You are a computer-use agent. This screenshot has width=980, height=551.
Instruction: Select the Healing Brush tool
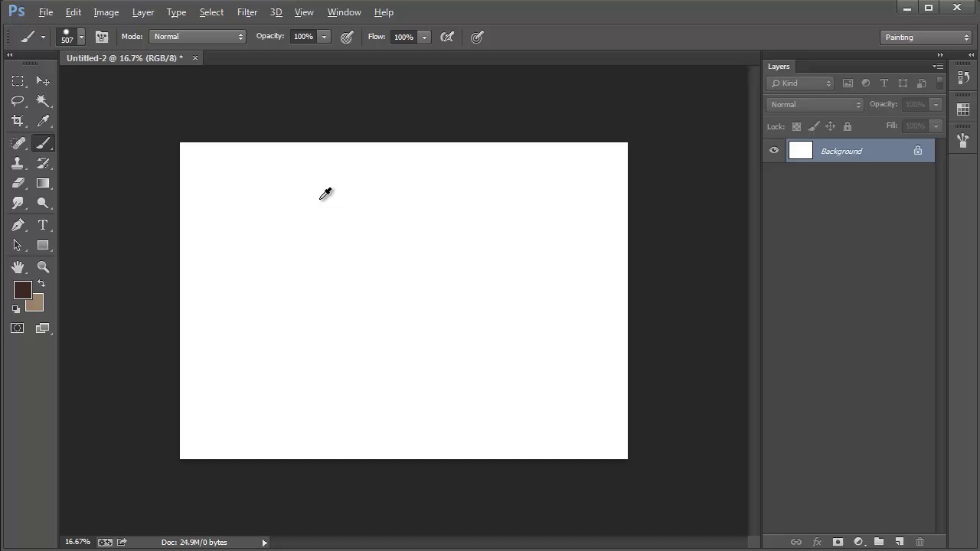point(18,143)
